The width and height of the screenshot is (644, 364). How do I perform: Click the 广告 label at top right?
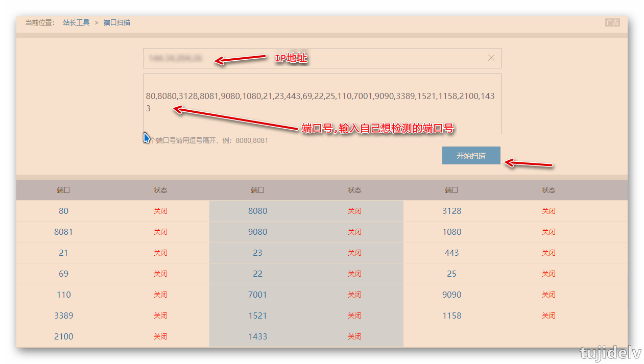[612, 22]
